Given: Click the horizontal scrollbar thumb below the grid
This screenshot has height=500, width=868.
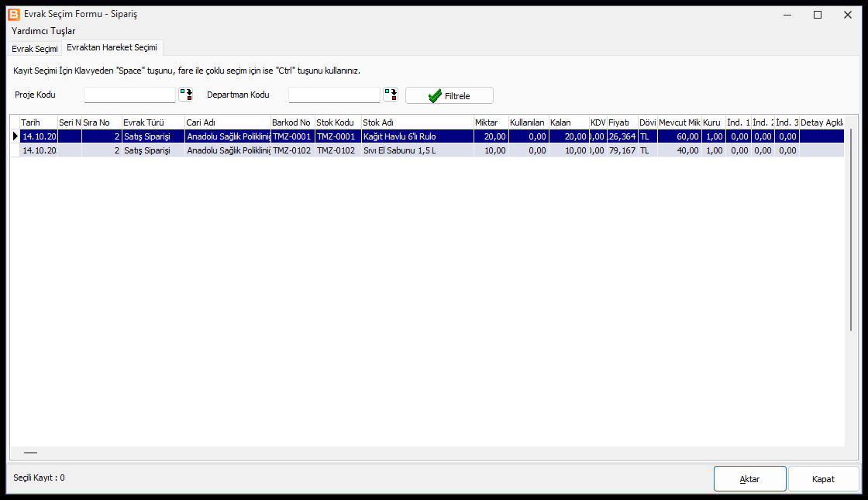Looking at the screenshot, I should coord(30,453).
